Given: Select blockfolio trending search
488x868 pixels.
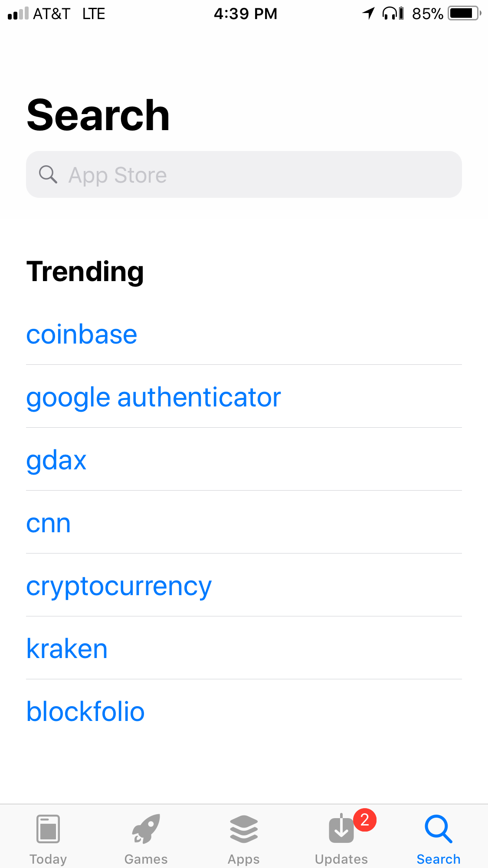Looking at the screenshot, I should pos(85,712).
